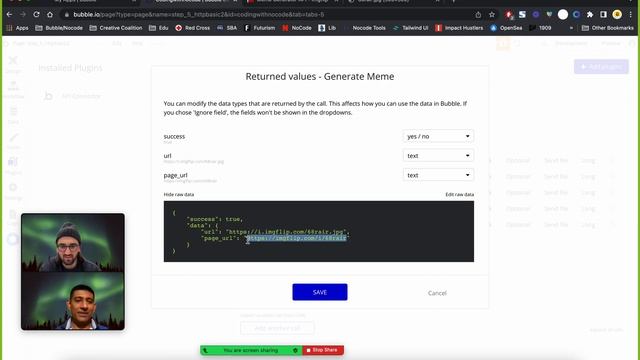The width and height of the screenshot is (640, 360).
Task: Click the Add plugins button
Action: 601,67
